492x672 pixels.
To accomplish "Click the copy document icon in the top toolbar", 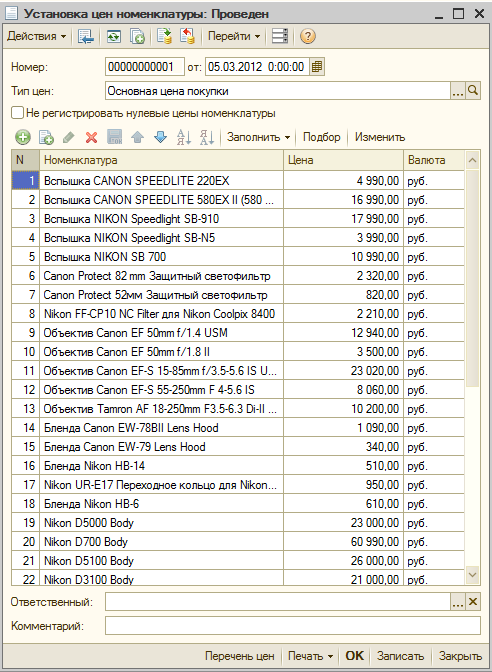I will 137,36.
